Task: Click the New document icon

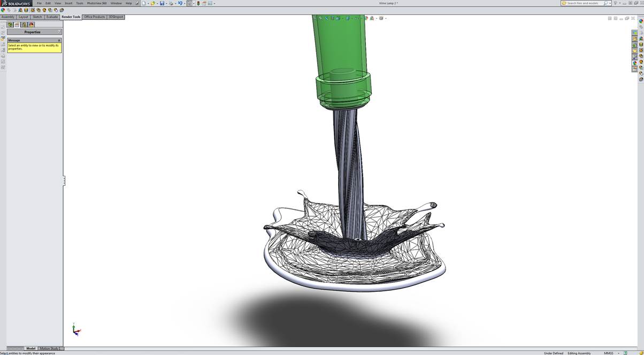Action: pyautogui.click(x=143, y=3)
